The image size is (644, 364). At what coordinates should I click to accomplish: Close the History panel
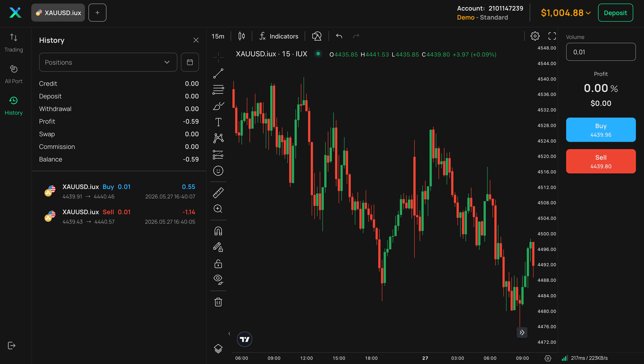click(x=196, y=40)
